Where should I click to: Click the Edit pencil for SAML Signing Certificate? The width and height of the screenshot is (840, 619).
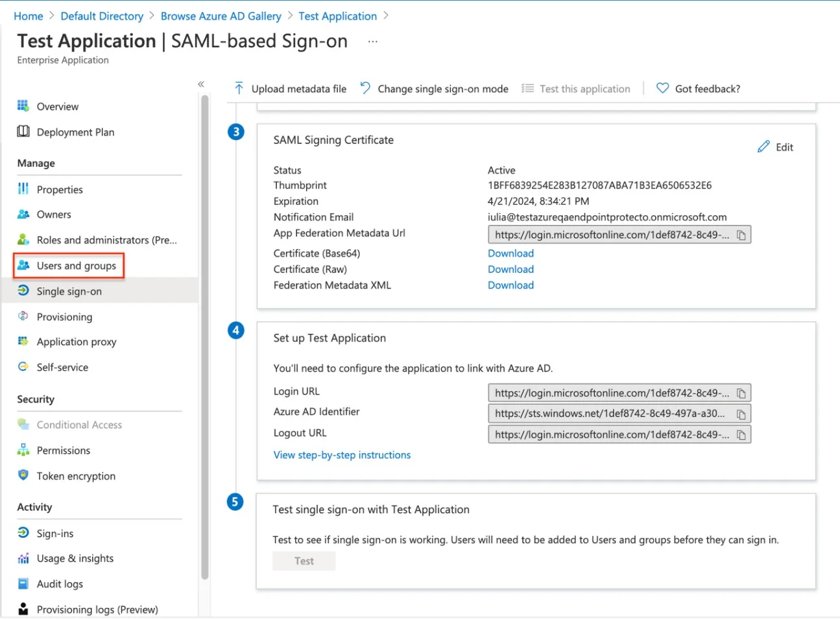[x=763, y=147]
